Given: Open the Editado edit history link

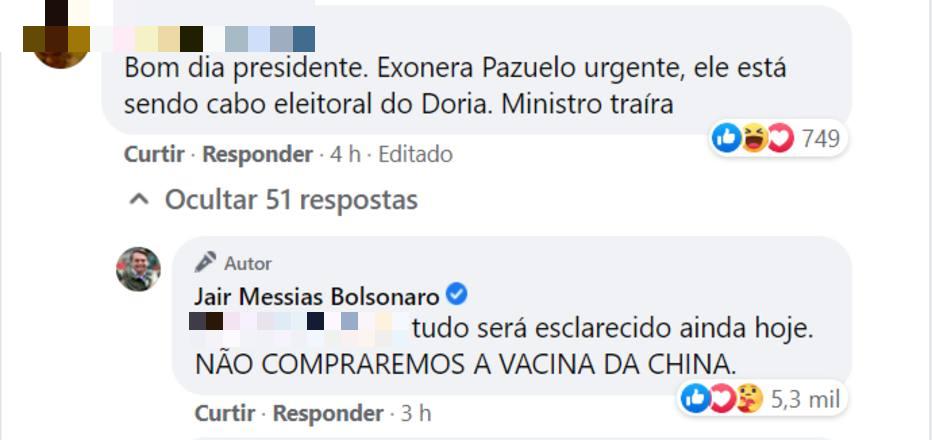Looking at the screenshot, I should pyautogui.click(x=415, y=154).
